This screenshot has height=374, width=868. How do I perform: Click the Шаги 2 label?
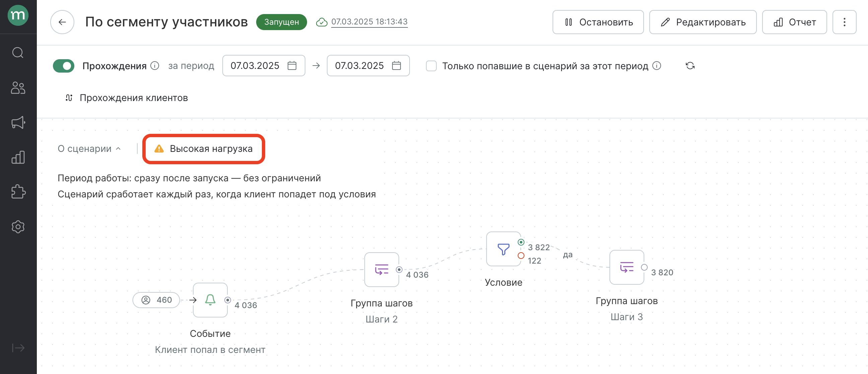pos(381,319)
